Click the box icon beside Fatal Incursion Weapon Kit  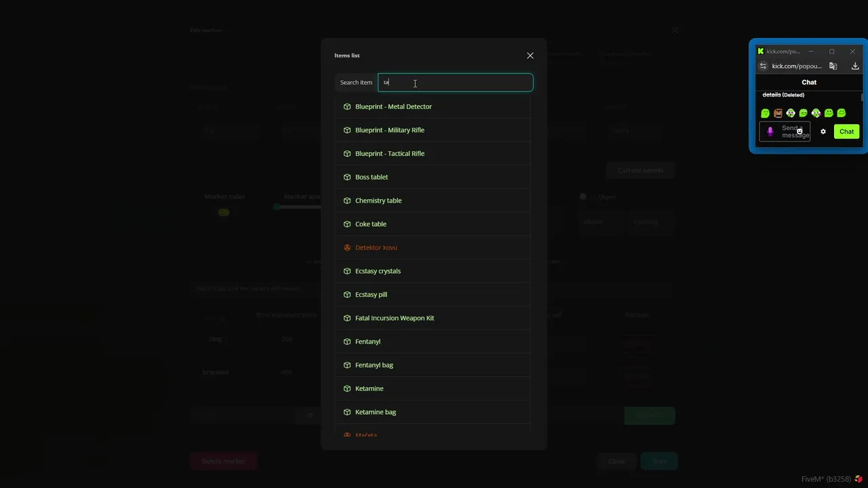point(347,318)
